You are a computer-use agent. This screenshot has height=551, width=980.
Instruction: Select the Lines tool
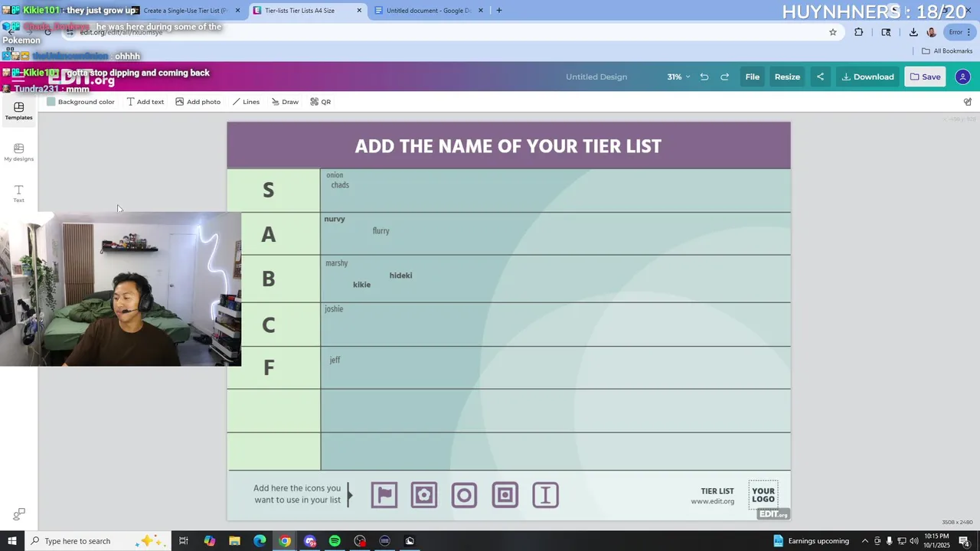pyautogui.click(x=246, y=102)
